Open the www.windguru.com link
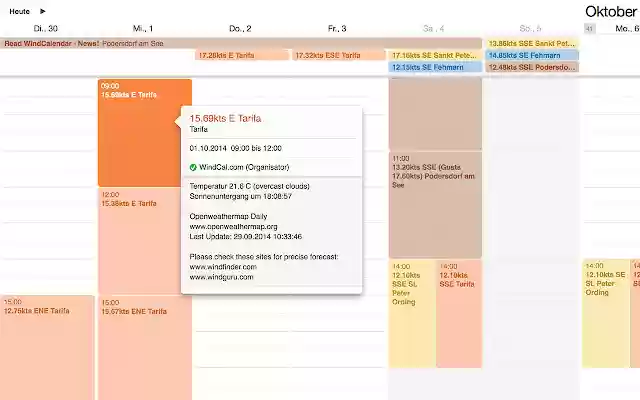This screenshot has width=640, height=400. [221, 277]
